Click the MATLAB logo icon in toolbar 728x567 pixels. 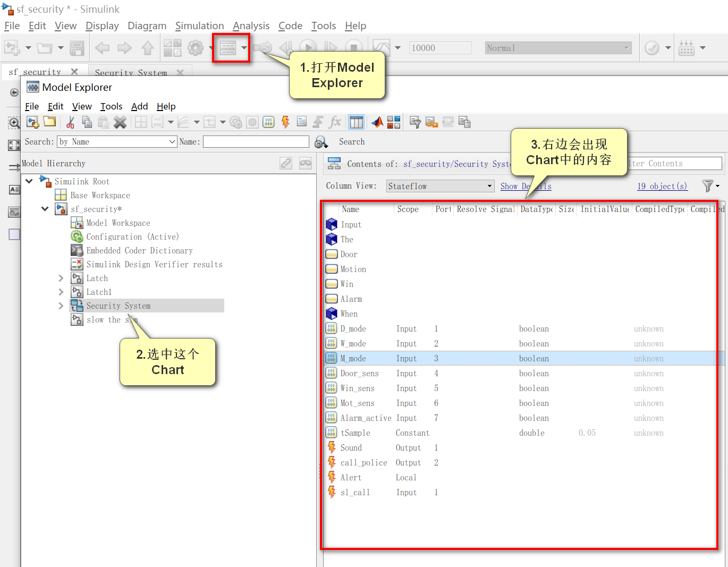pos(377,122)
